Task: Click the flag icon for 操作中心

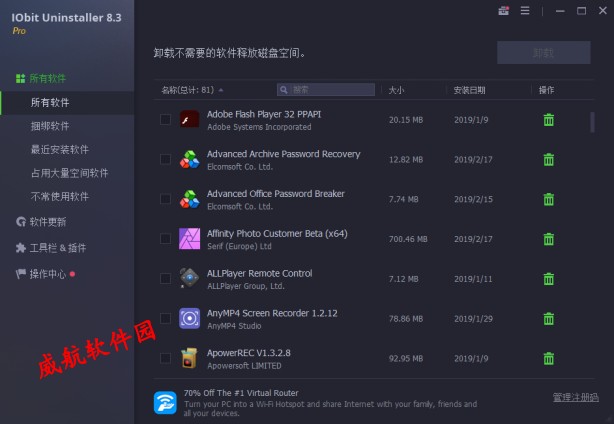Action: point(21,274)
